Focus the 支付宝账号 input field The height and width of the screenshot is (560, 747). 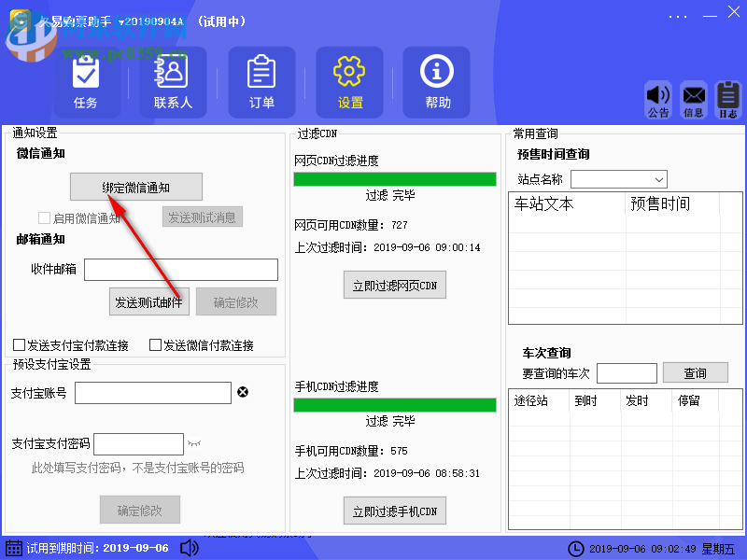[153, 393]
